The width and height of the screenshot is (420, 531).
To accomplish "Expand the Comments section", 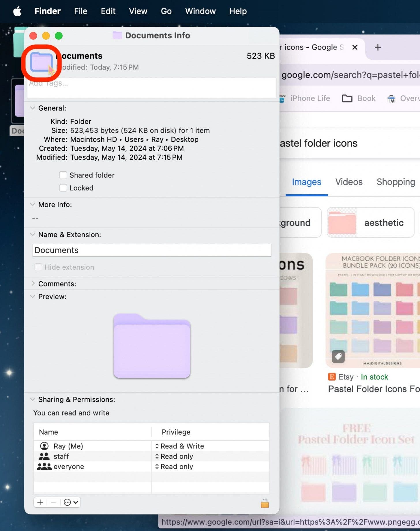I will [33, 284].
